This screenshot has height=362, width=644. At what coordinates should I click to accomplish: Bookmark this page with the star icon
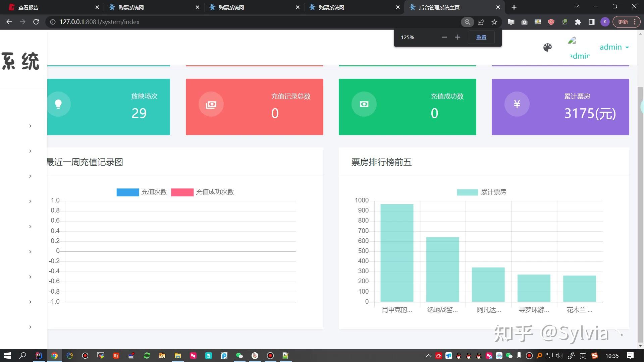pos(494,22)
